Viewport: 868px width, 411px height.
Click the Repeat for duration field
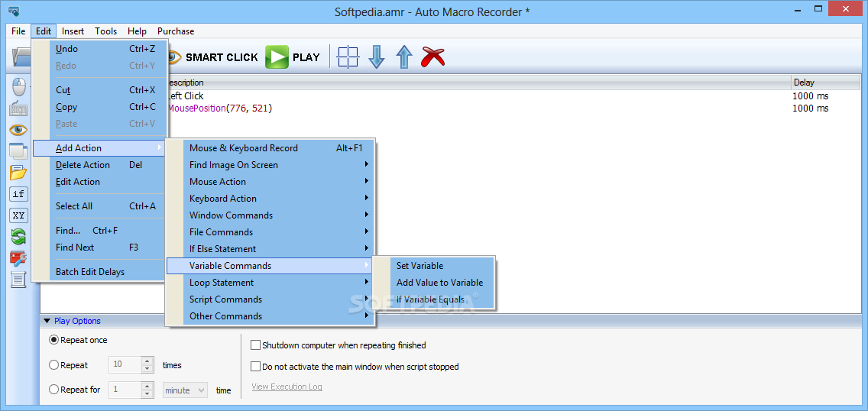coord(125,390)
